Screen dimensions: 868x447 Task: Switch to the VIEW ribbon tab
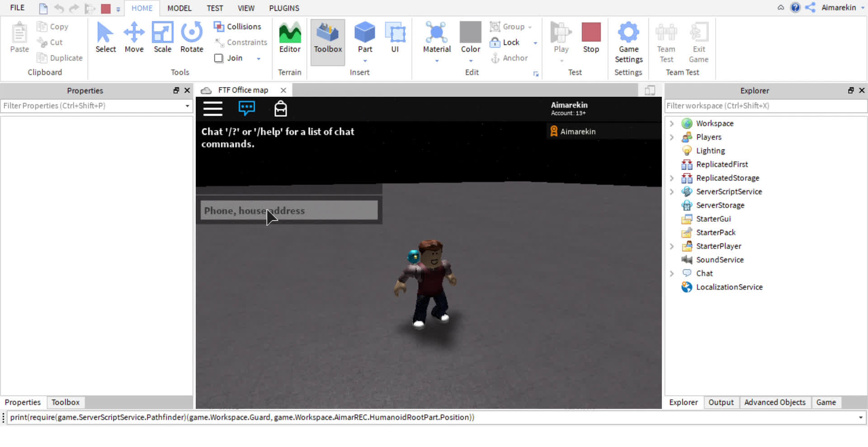point(246,8)
